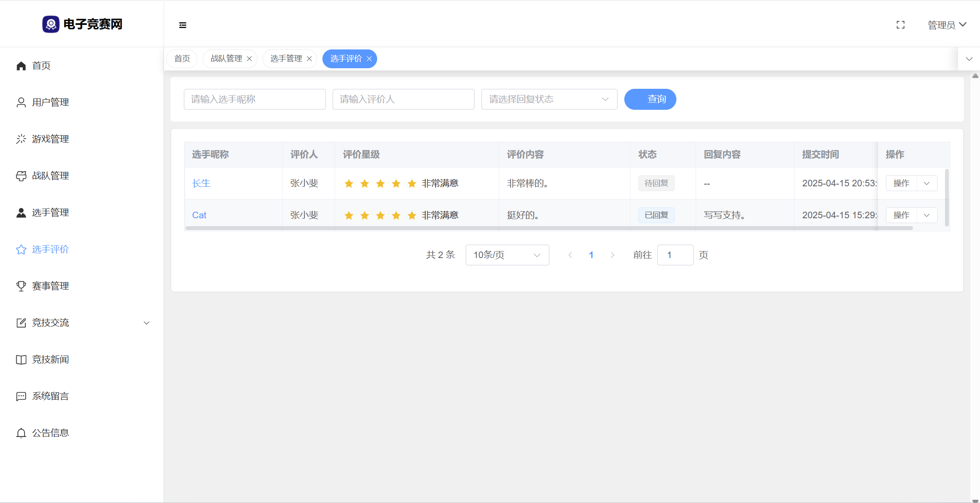
Task: Close the 战队管理 tab
Action: pyautogui.click(x=249, y=59)
